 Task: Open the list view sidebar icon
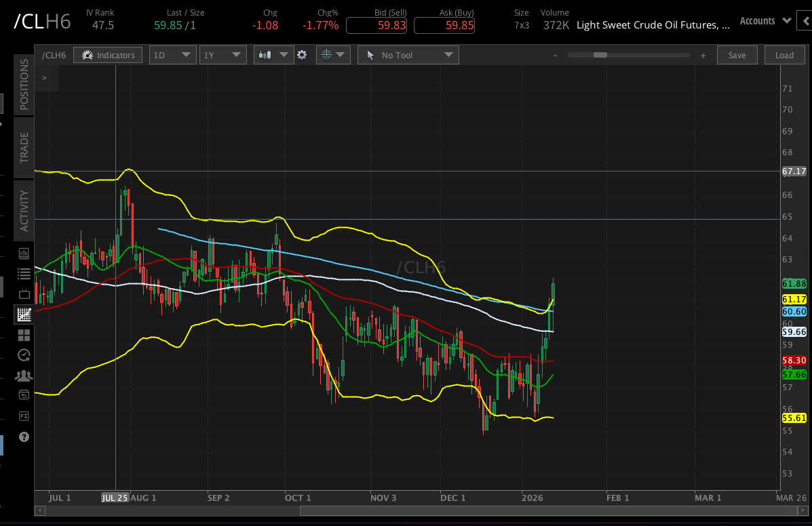point(24,274)
